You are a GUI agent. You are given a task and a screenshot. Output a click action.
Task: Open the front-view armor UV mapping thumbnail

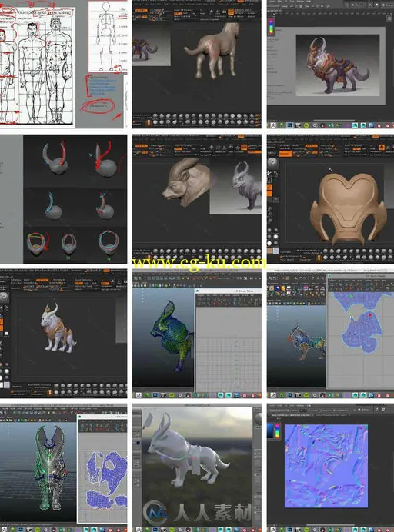click(63, 468)
